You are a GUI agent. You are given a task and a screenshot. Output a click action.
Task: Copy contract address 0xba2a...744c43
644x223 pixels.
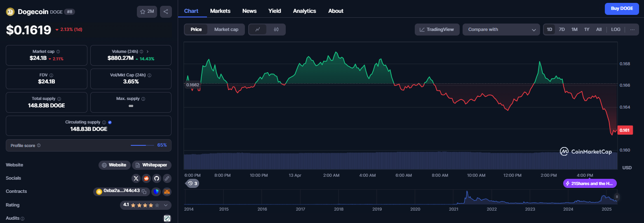click(x=144, y=192)
